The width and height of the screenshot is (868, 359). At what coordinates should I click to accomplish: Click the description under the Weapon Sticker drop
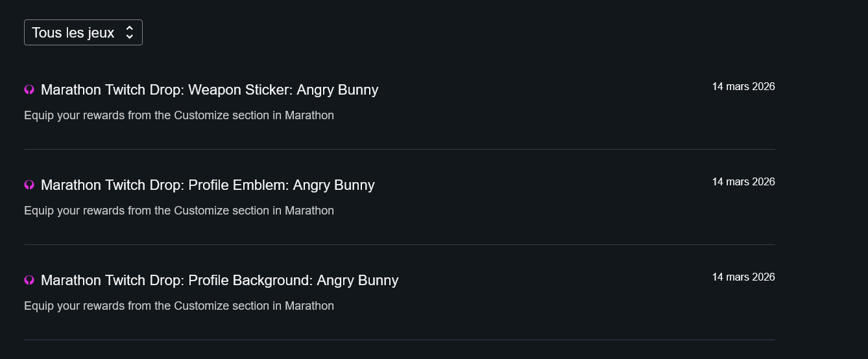(x=179, y=115)
